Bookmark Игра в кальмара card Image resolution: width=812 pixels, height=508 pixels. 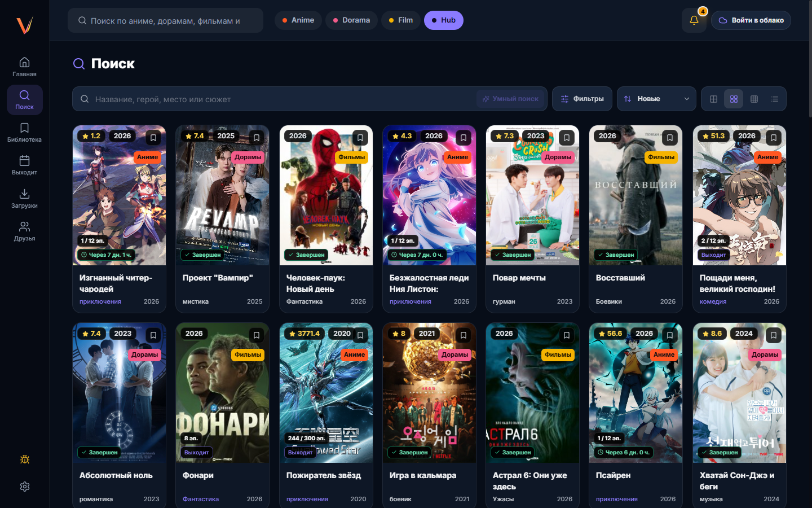click(x=464, y=335)
